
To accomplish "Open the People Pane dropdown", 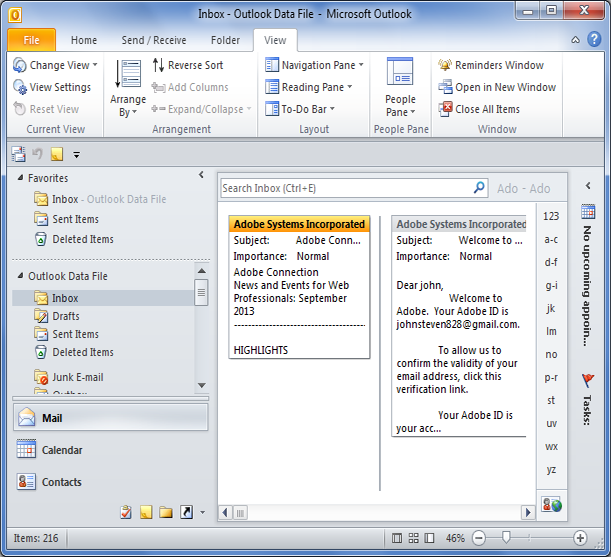I will pos(400,88).
